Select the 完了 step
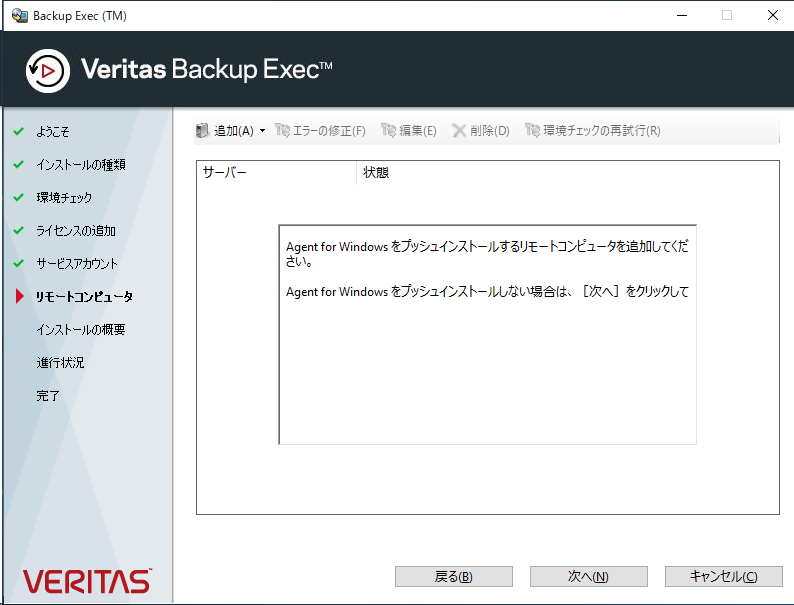794x605 pixels. (48, 395)
